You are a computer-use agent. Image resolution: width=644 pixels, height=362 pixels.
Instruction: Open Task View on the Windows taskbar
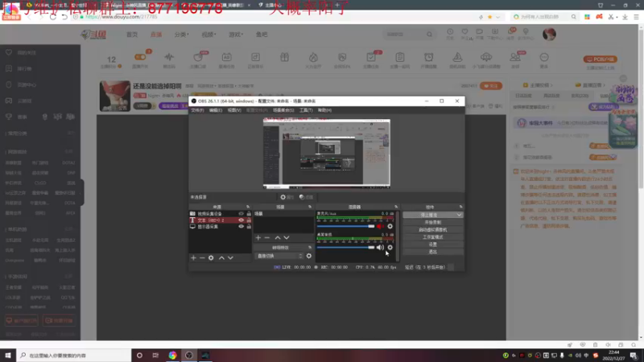[x=155, y=356]
